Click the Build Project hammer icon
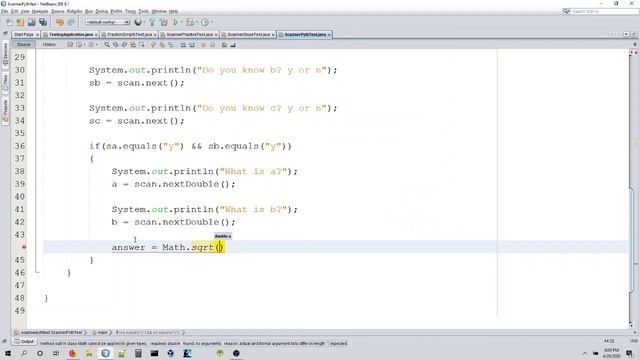Viewport: 640px width, 360px height. [152, 22]
